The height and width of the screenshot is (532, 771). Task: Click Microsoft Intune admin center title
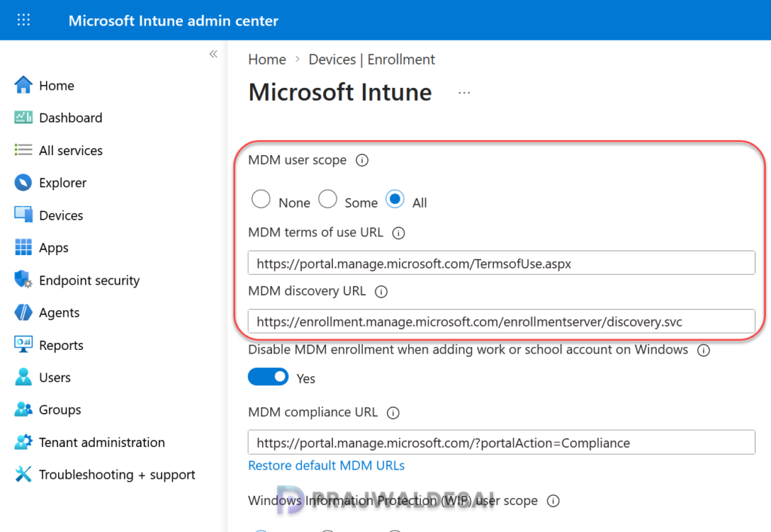[x=173, y=20]
